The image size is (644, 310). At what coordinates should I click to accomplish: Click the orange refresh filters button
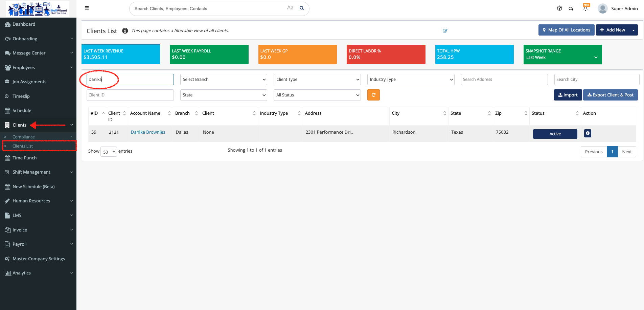[x=373, y=95]
